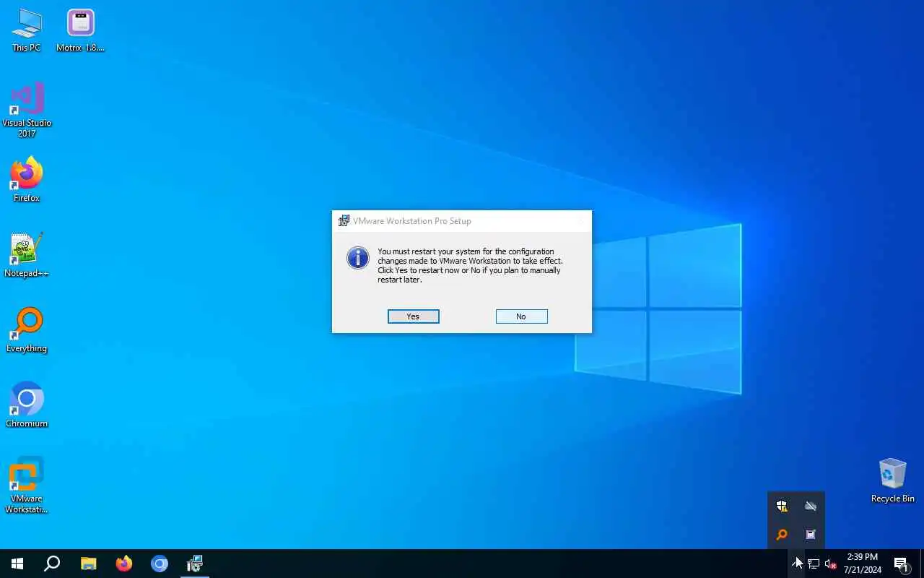Select the Notepad++ desktop shortcut
924x578 pixels.
pos(27,254)
